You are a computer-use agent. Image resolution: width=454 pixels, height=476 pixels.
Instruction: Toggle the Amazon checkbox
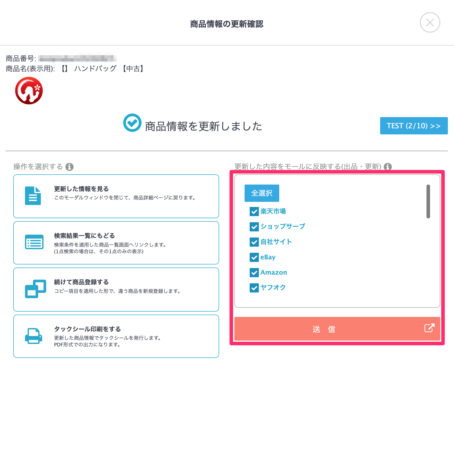pyautogui.click(x=254, y=273)
